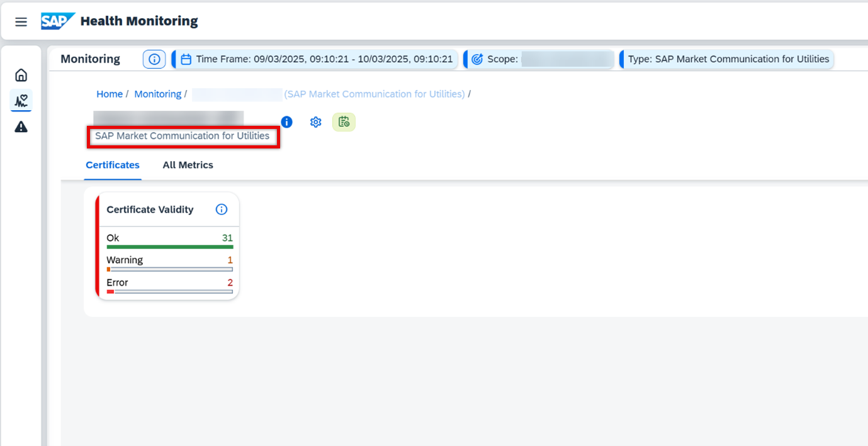Open the Type filter chip
This screenshot has height=446, width=868.
pos(728,59)
